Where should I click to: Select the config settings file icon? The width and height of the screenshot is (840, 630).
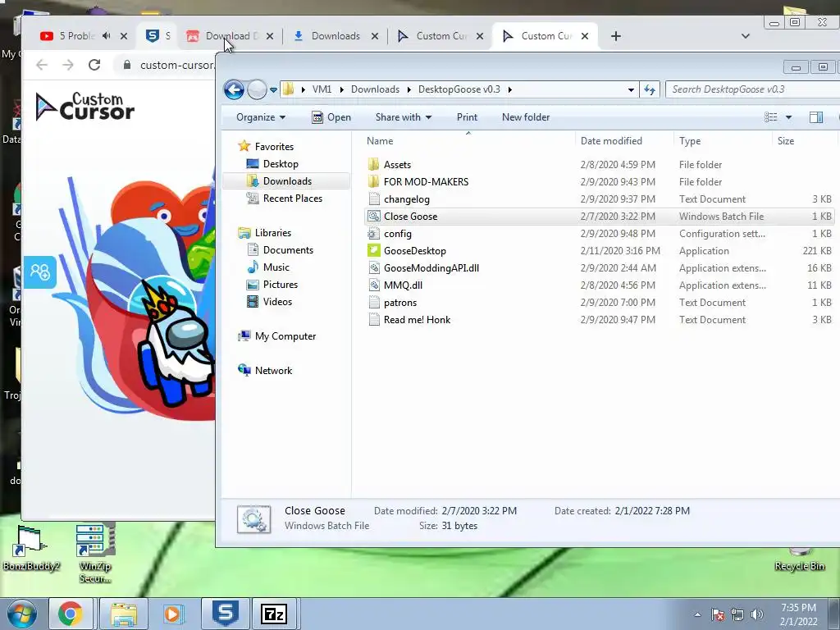(x=374, y=234)
